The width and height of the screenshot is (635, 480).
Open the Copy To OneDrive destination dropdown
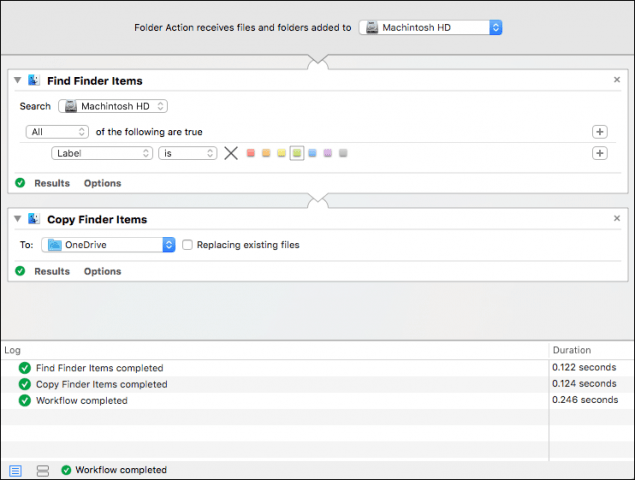coord(109,244)
